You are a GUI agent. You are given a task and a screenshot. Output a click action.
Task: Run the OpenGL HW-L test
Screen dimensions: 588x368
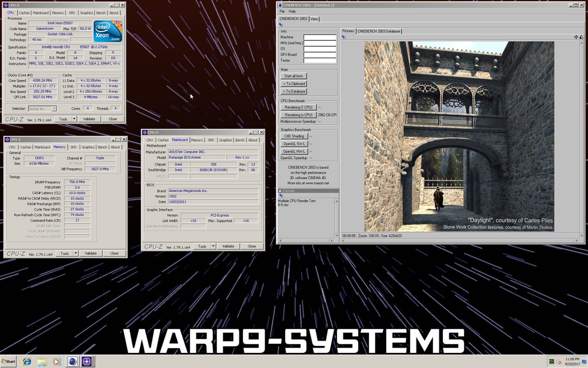click(294, 151)
